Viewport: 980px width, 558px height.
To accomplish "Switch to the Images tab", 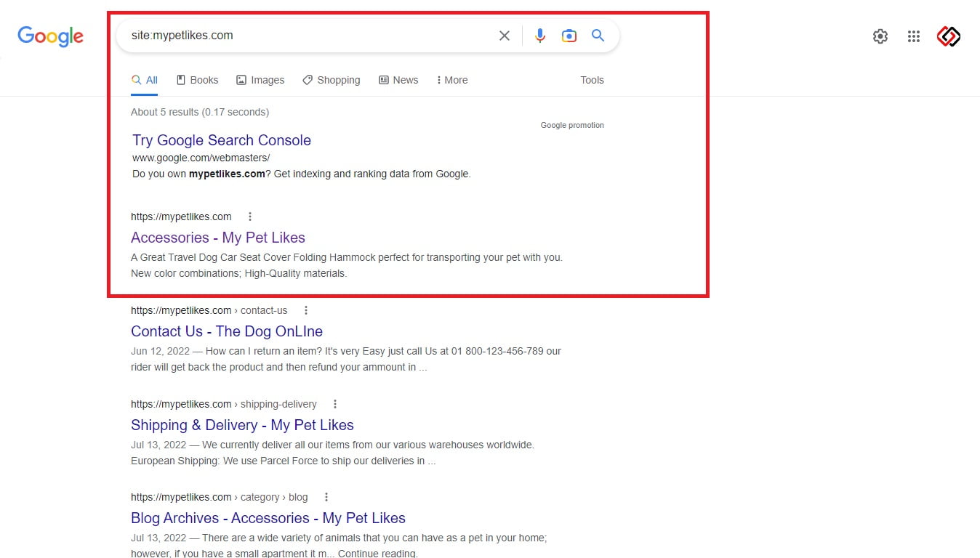I will pos(260,80).
